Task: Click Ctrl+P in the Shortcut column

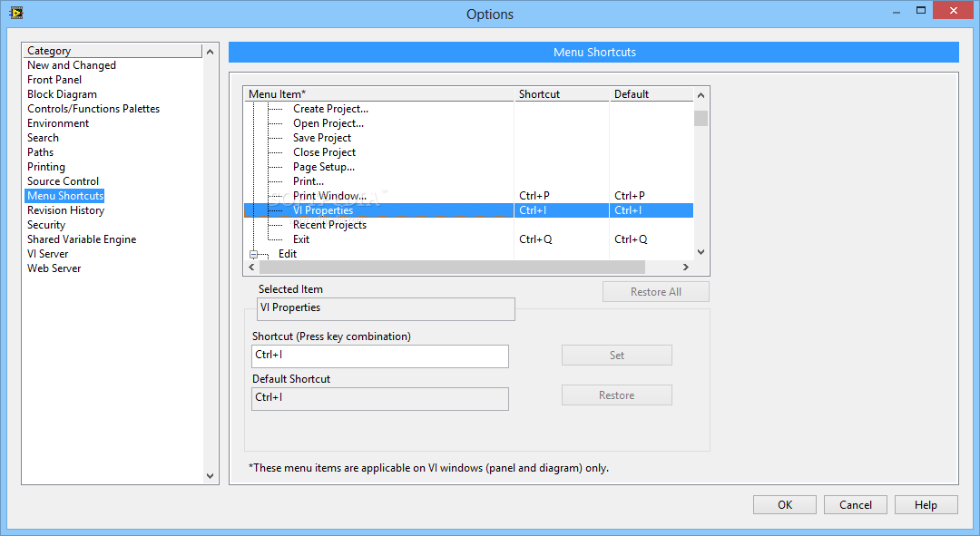Action: 534,196
